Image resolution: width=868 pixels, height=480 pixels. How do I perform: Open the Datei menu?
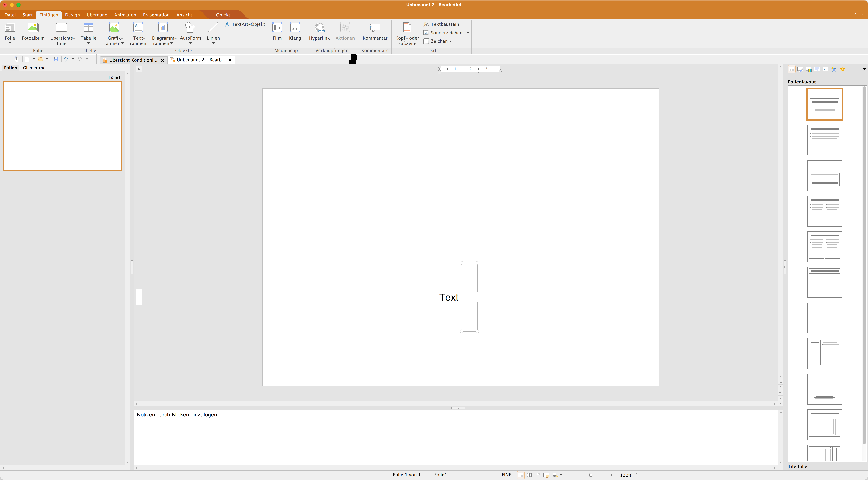click(x=10, y=15)
